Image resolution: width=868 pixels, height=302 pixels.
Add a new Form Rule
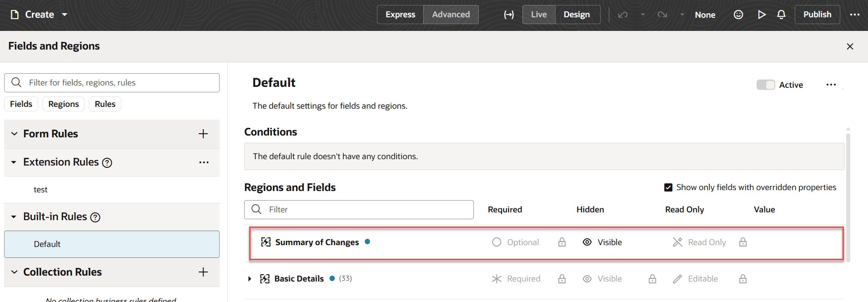[x=203, y=134]
